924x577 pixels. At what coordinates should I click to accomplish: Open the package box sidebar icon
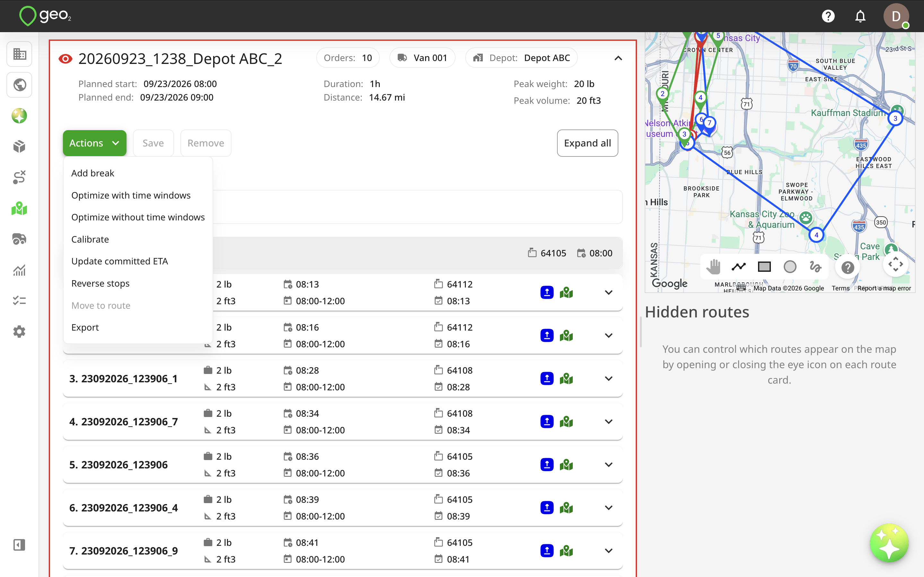tap(20, 146)
